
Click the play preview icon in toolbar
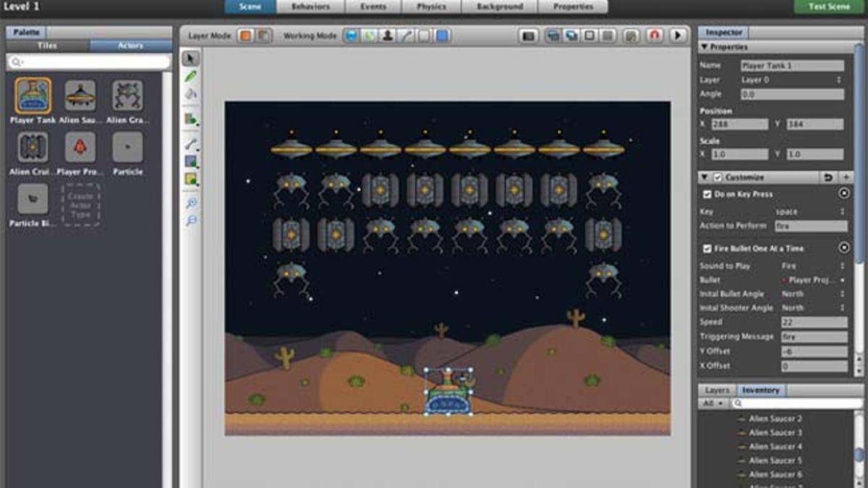pyautogui.click(x=678, y=33)
